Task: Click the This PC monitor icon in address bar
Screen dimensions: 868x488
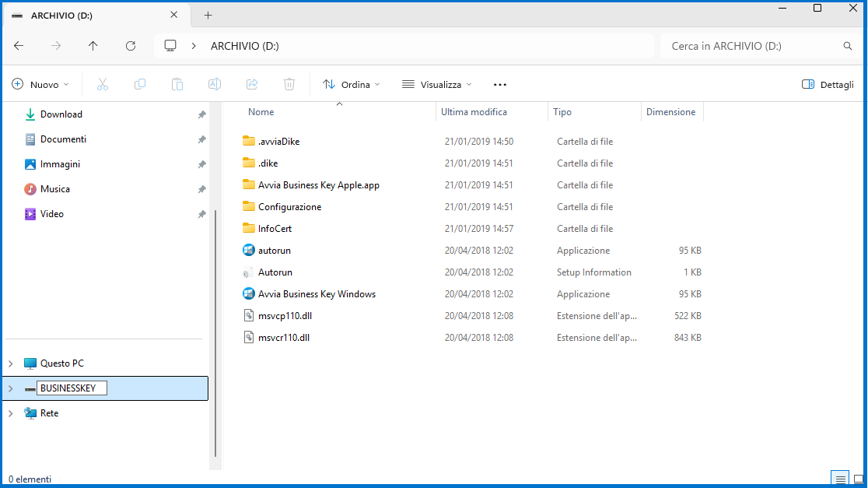Action: coord(170,46)
